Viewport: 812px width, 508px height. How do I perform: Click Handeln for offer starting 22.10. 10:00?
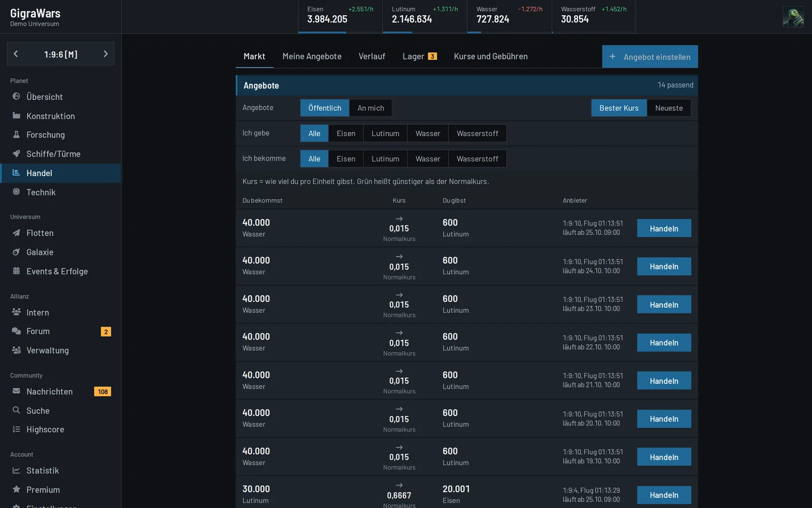664,342
